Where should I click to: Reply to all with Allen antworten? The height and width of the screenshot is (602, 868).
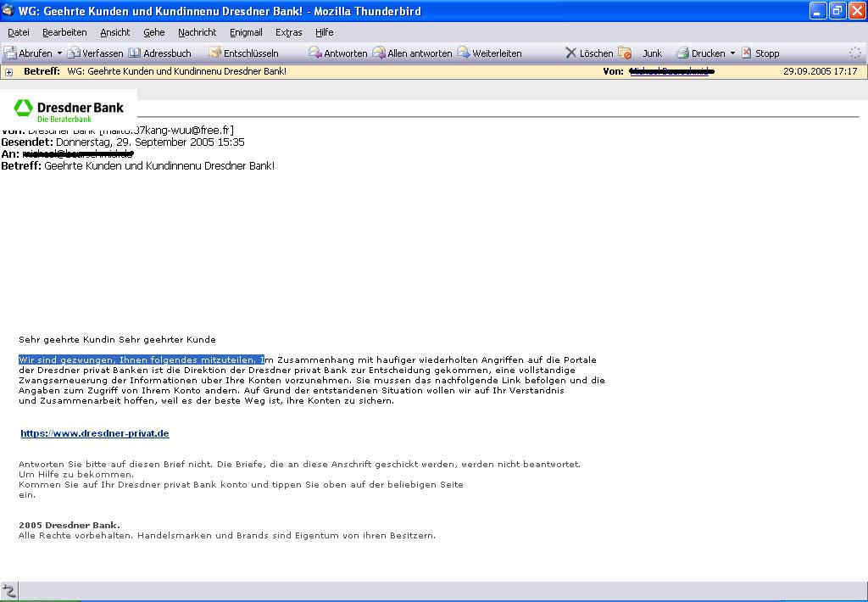tap(412, 53)
